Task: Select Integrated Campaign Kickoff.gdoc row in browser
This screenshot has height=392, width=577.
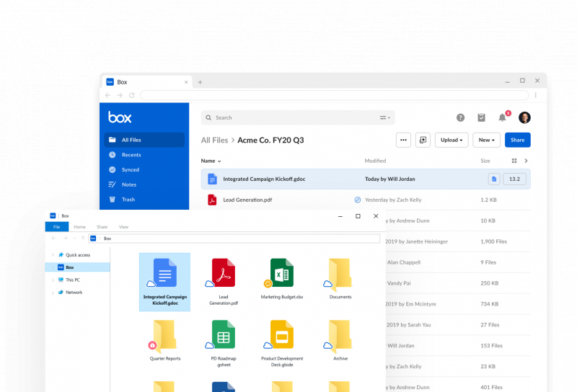Action: tap(366, 179)
